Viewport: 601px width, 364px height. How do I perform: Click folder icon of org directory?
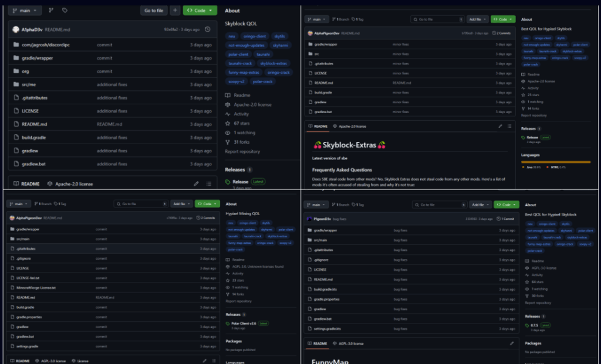tap(16, 71)
